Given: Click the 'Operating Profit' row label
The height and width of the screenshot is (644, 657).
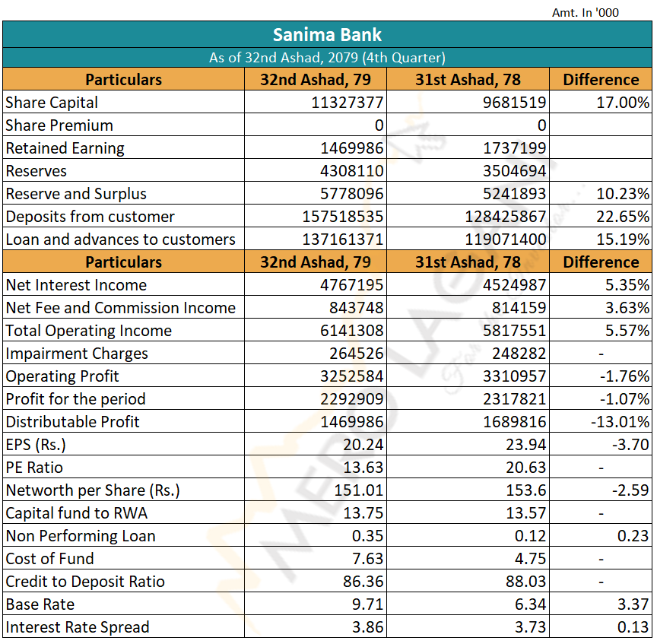Looking at the screenshot, I should coord(62,376).
